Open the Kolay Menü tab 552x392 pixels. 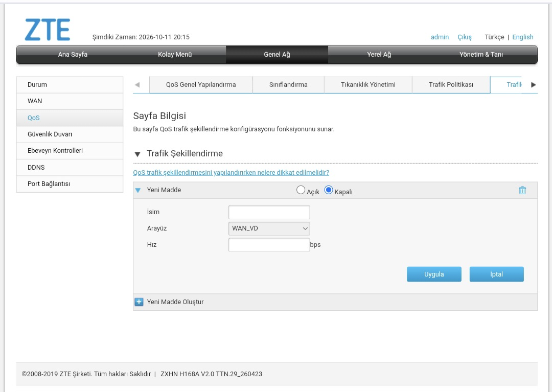coord(175,55)
